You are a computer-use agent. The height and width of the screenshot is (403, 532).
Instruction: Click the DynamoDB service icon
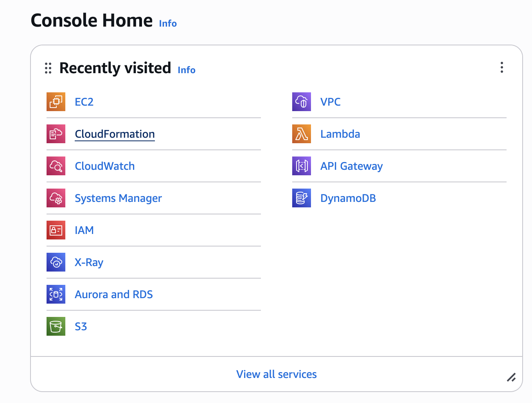301,198
